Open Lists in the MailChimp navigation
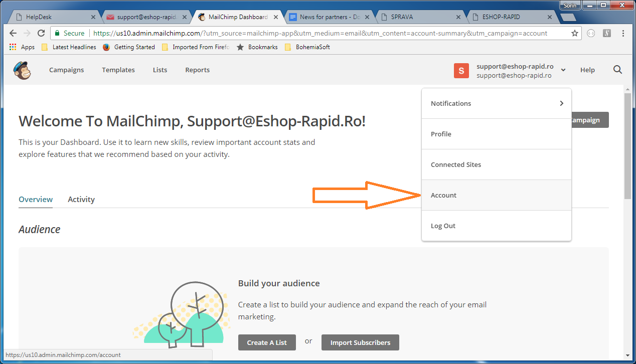 click(160, 70)
